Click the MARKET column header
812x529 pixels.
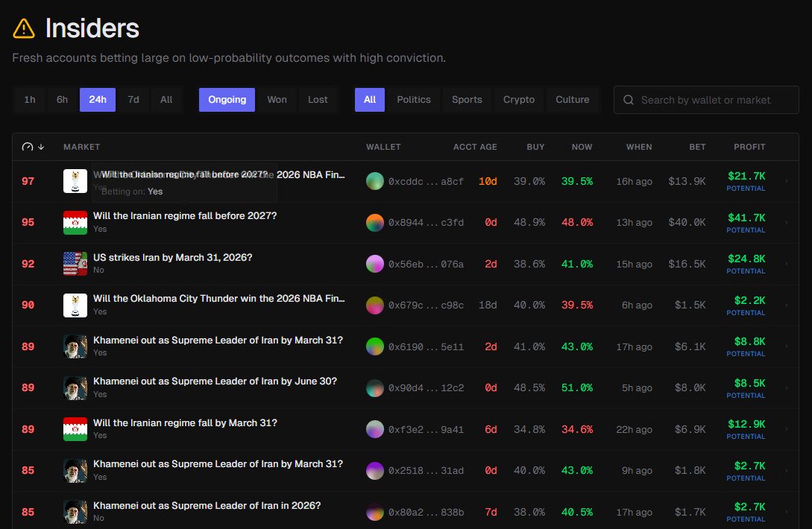tap(82, 147)
